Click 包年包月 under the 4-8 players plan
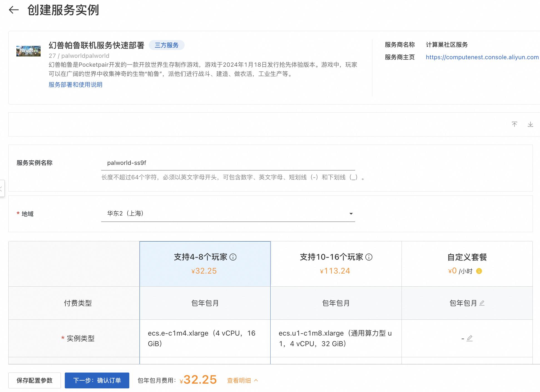This screenshot has height=392, width=540. pos(205,303)
